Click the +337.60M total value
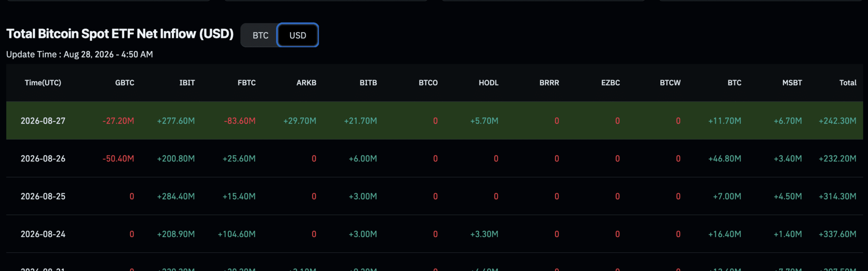 point(837,234)
